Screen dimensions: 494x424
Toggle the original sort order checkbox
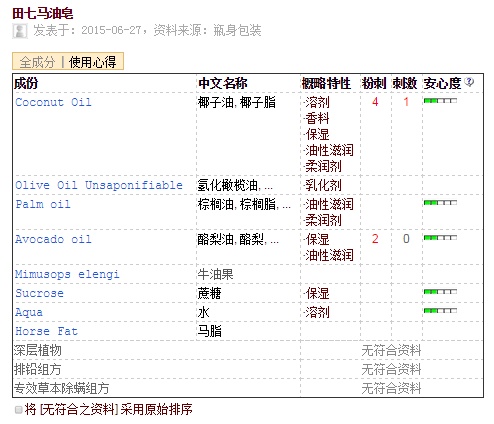pyautogui.click(x=19, y=410)
